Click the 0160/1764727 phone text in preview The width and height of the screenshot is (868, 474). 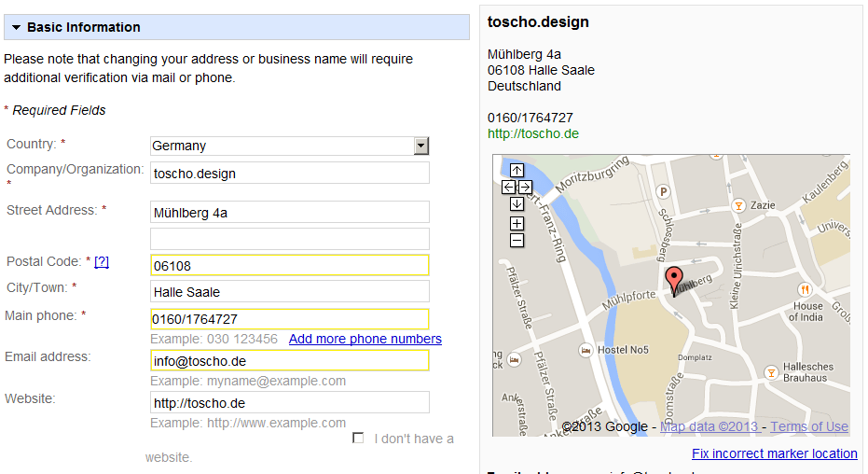[x=530, y=118]
